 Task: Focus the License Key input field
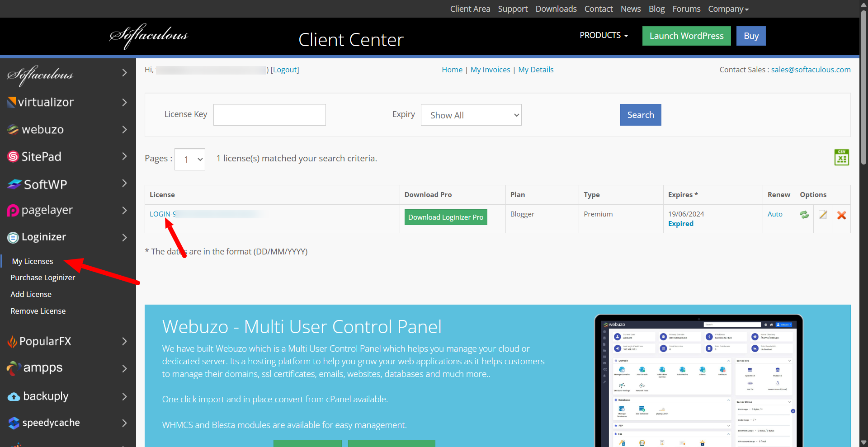point(269,115)
